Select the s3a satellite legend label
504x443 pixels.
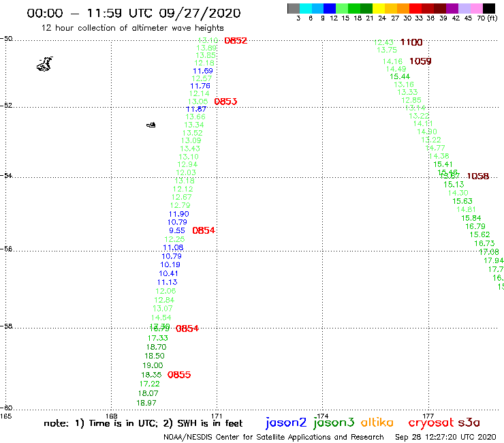click(469, 423)
